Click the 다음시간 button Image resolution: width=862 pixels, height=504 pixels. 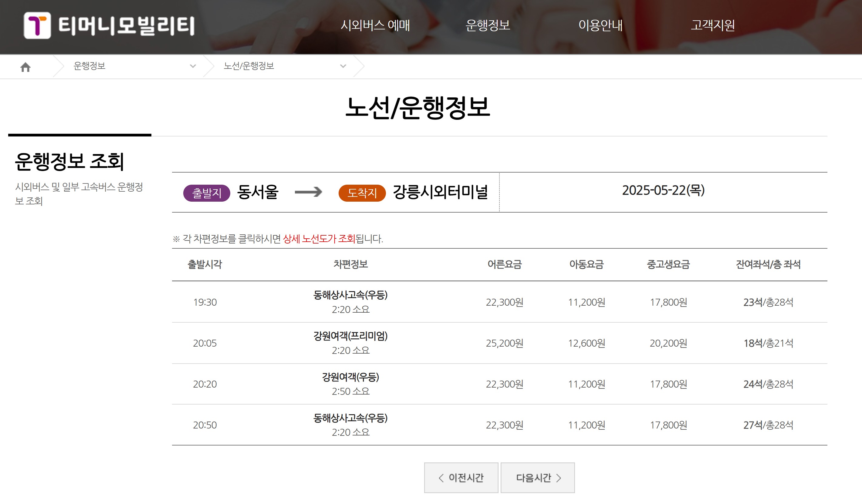coord(538,478)
